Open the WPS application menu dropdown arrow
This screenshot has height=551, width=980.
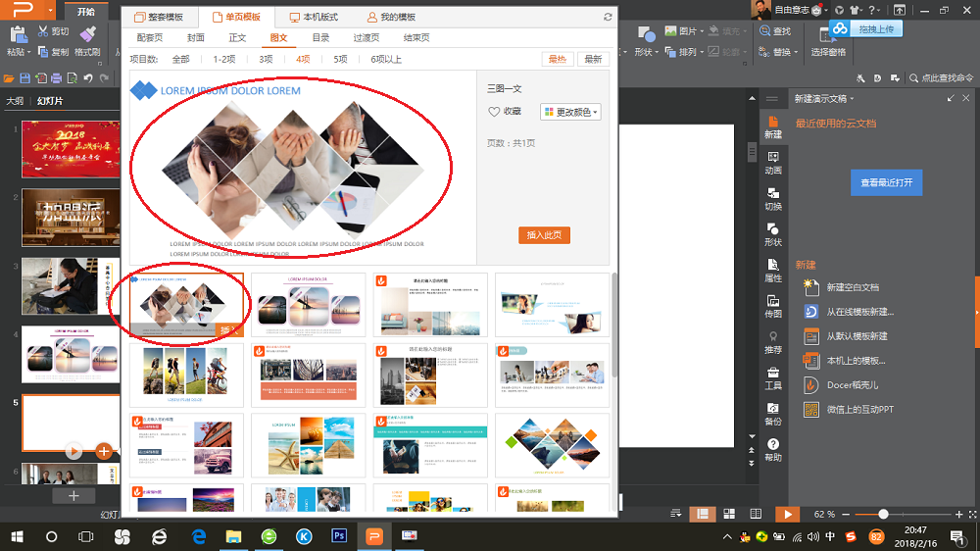click(50, 10)
